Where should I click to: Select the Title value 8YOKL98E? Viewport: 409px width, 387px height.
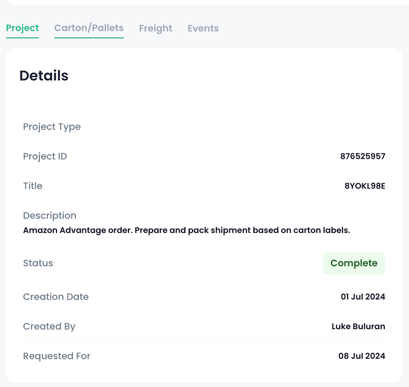click(x=365, y=186)
